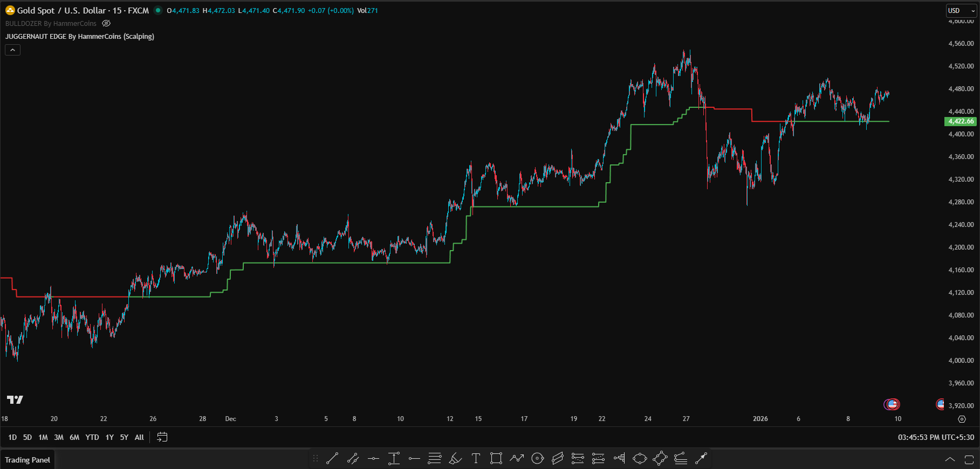Collapse the indicator legend

pyautogui.click(x=12, y=50)
